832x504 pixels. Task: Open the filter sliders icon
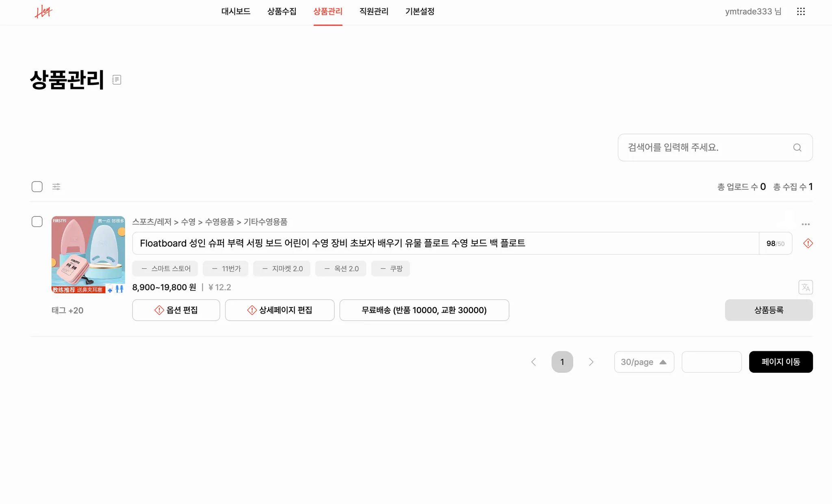pos(56,187)
